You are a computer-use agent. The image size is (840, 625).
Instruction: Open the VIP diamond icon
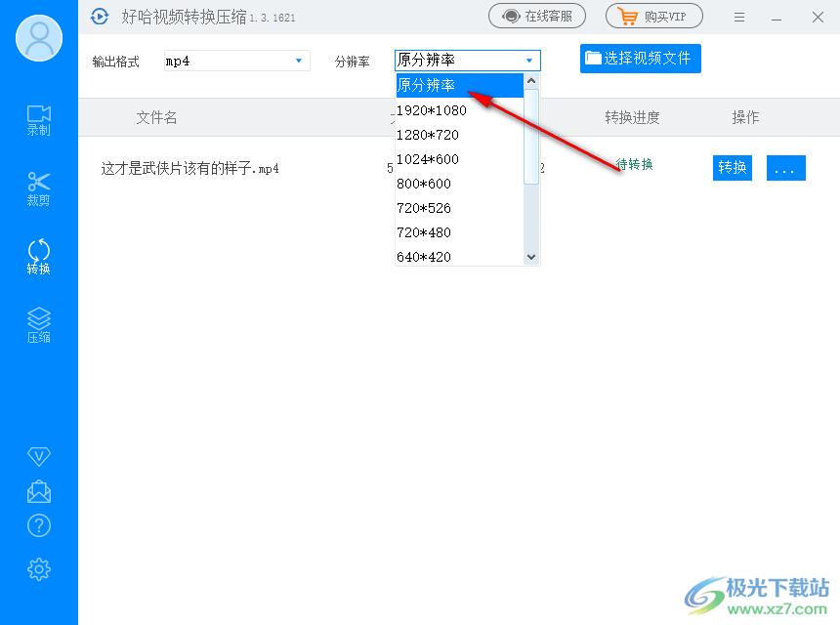point(38,456)
